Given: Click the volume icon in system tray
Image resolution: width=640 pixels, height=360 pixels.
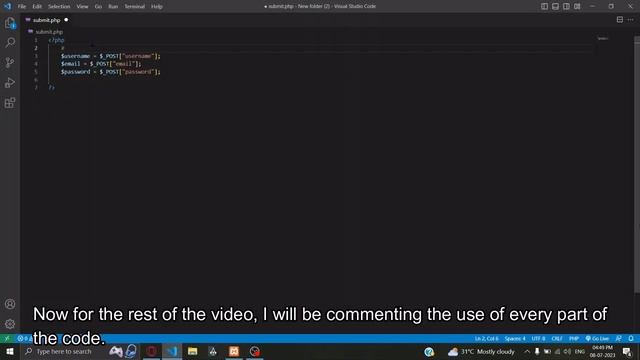Looking at the screenshot, I should pos(567,351).
